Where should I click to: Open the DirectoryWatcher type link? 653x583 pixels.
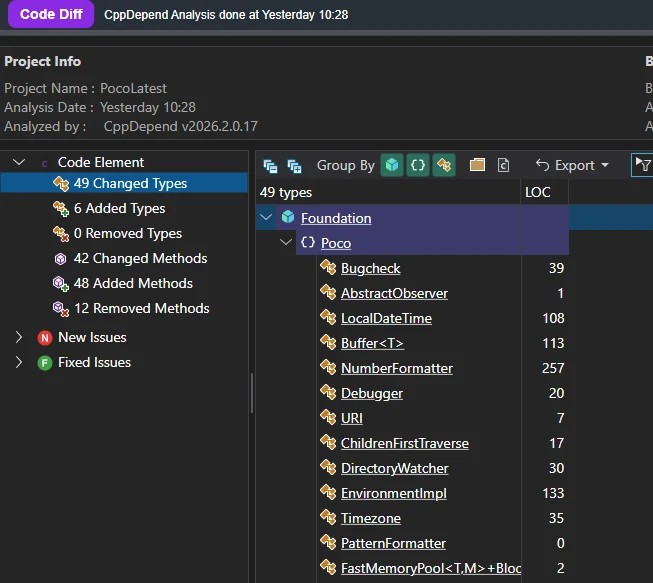(x=394, y=468)
